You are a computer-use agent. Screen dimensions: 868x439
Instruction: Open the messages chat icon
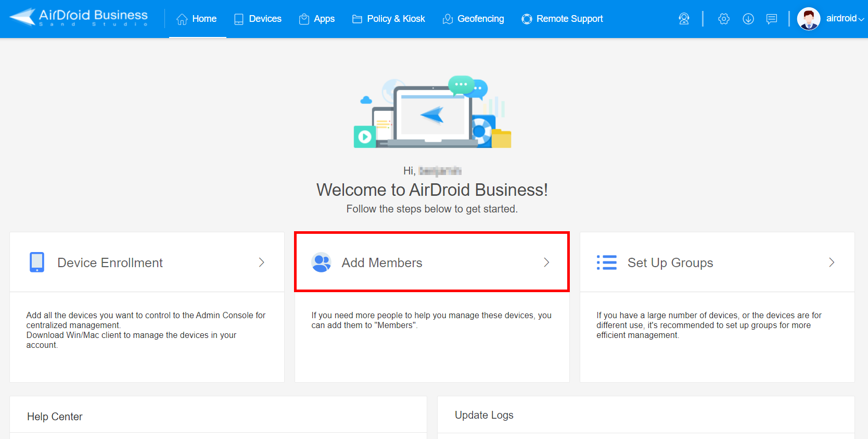(772, 19)
